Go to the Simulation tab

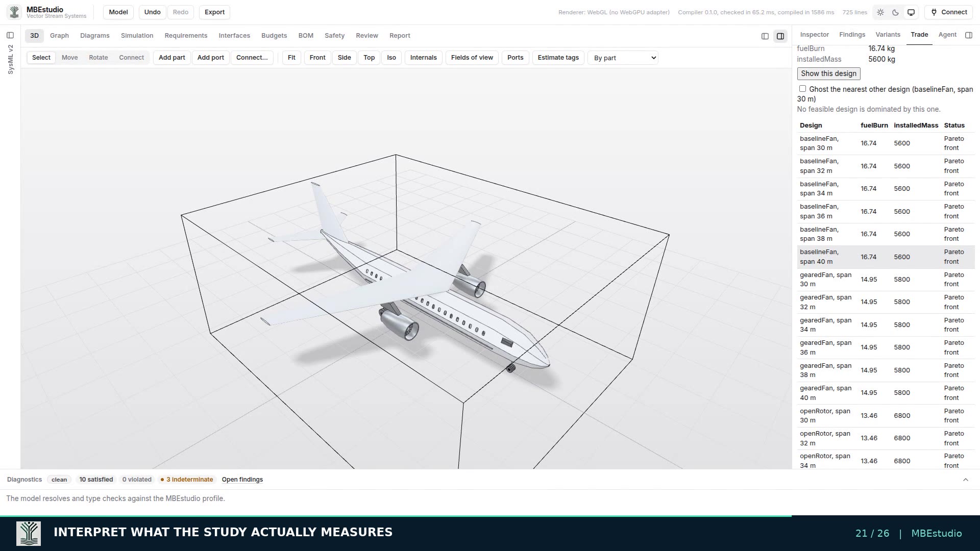pos(137,36)
